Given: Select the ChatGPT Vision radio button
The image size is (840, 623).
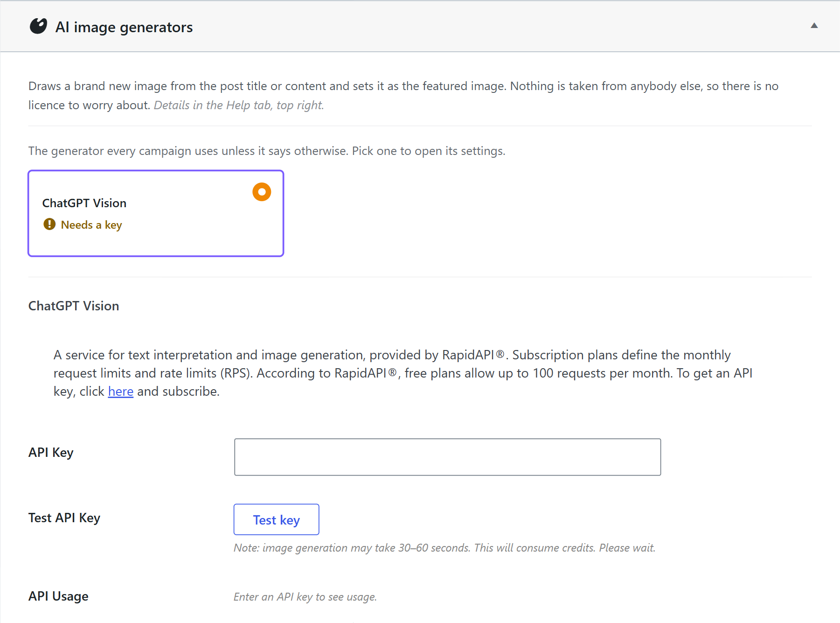Looking at the screenshot, I should coord(262,192).
